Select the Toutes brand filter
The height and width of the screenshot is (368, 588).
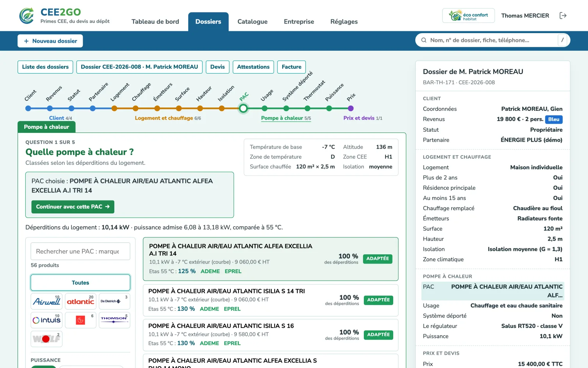(80, 283)
